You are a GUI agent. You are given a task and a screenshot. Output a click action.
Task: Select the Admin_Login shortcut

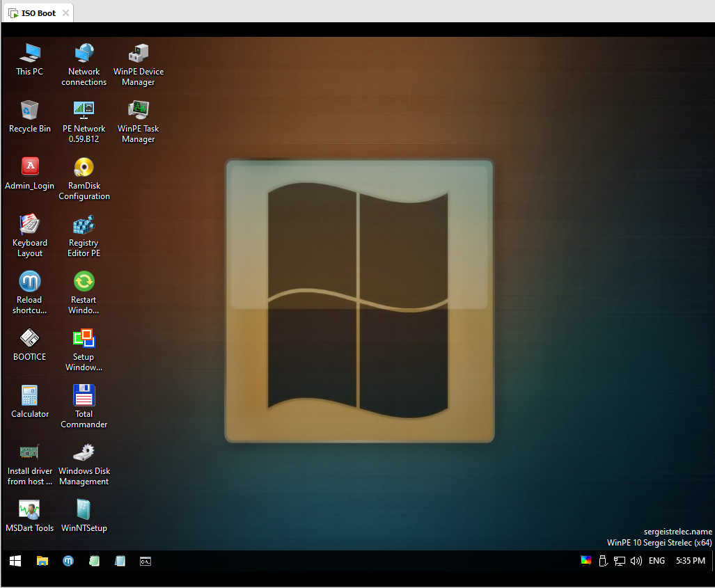point(30,174)
